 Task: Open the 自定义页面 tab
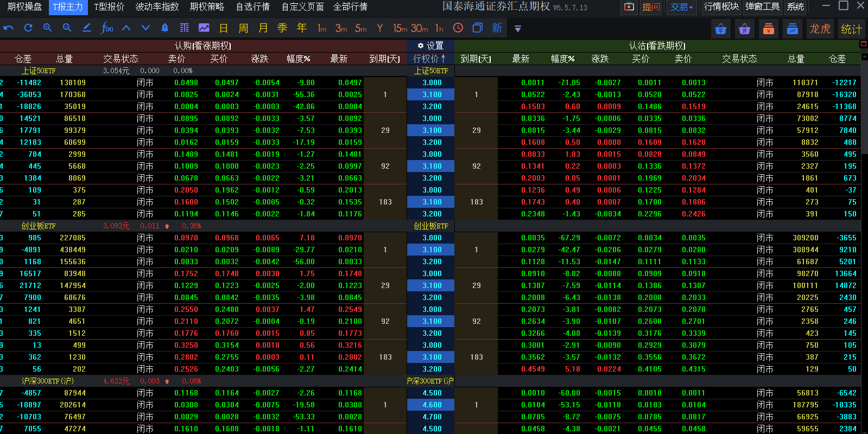302,7
